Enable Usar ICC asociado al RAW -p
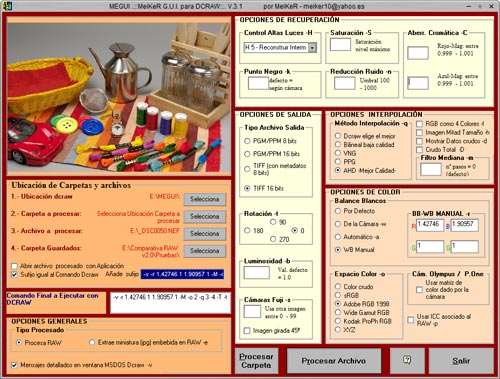 (x=411, y=320)
